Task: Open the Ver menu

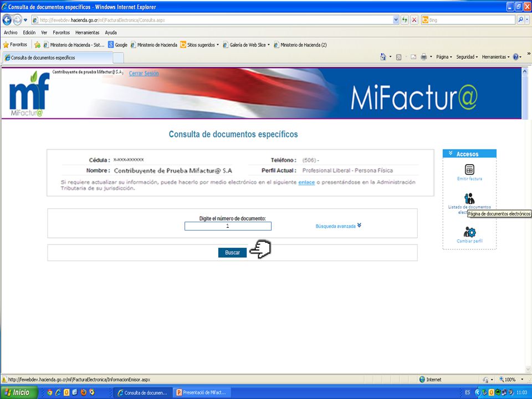Action: coord(44,33)
